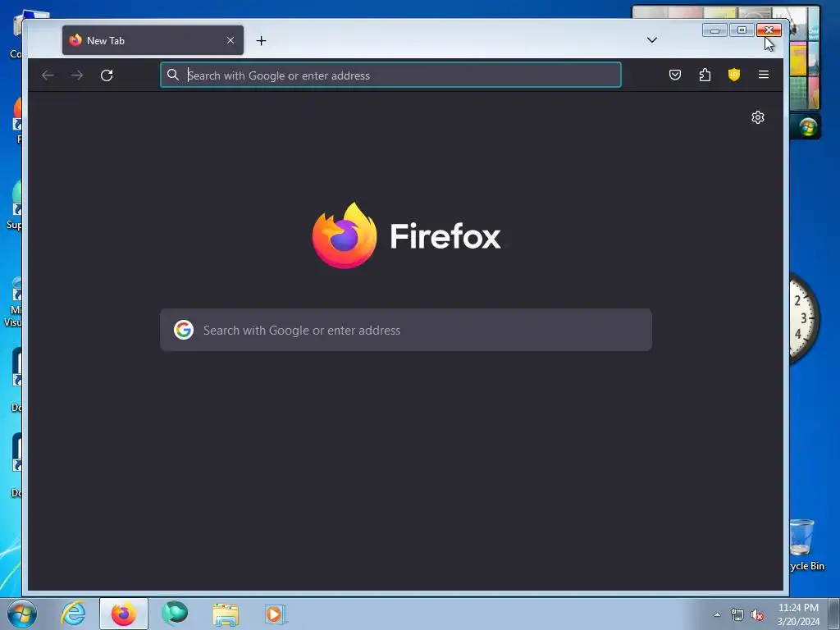Click Show desktop strip at taskbar end
The height and width of the screenshot is (630, 840).
pos(833,614)
